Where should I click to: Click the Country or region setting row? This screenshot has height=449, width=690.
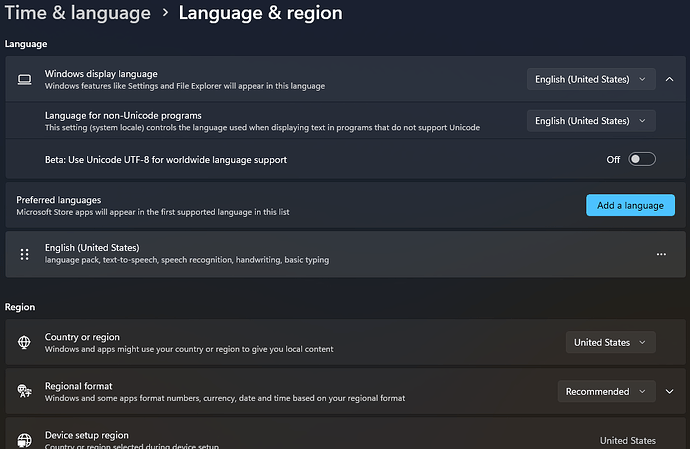click(x=300, y=342)
